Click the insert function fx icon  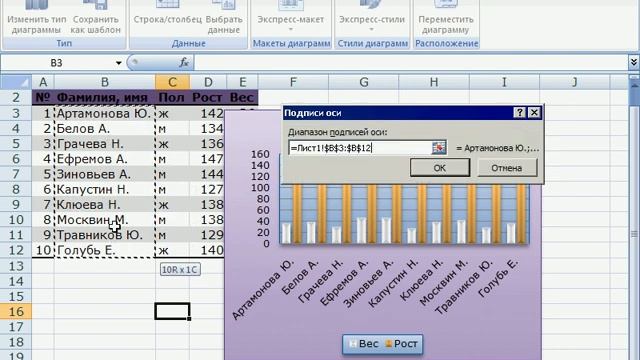(184, 62)
